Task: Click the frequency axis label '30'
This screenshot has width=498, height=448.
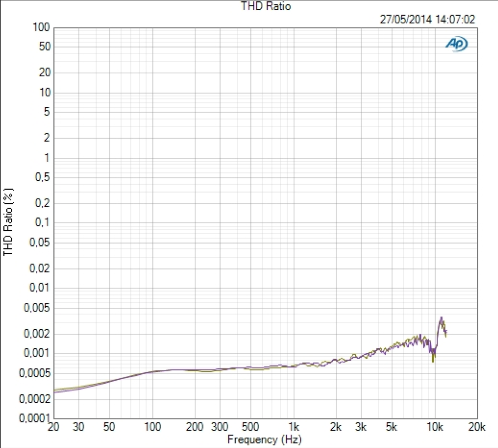Action: (78, 427)
